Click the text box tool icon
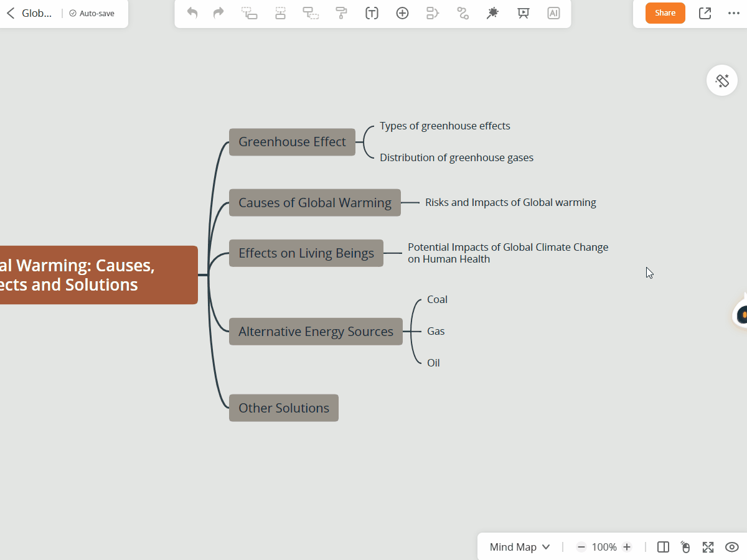This screenshot has width=747, height=560. (x=372, y=13)
